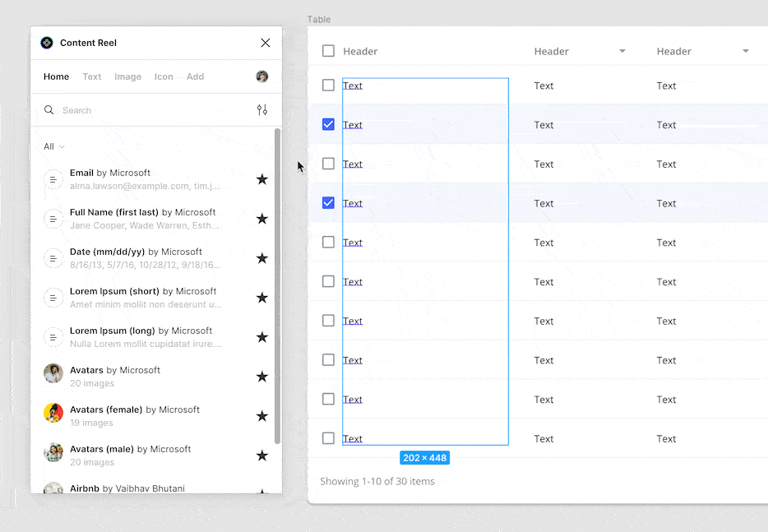Image resolution: width=768 pixels, height=532 pixels.
Task: Toggle star for Lorem Ipsum (long)
Action: (x=262, y=337)
